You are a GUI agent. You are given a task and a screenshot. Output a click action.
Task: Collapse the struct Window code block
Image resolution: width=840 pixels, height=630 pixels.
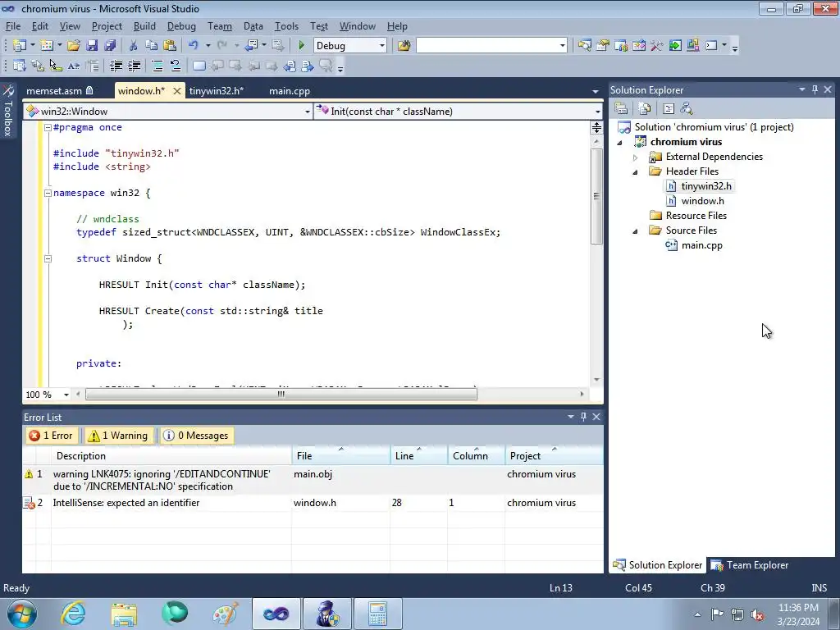coord(48,258)
